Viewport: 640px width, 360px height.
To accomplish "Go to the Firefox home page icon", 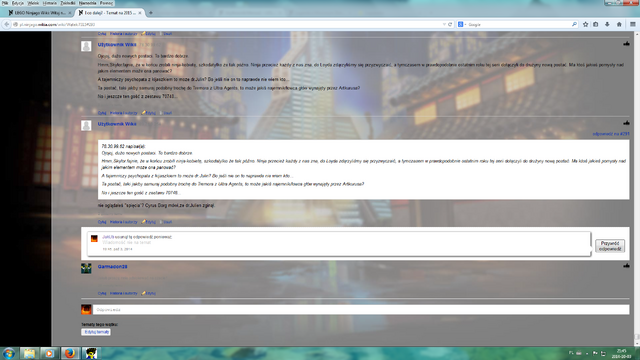I will click(619, 24).
